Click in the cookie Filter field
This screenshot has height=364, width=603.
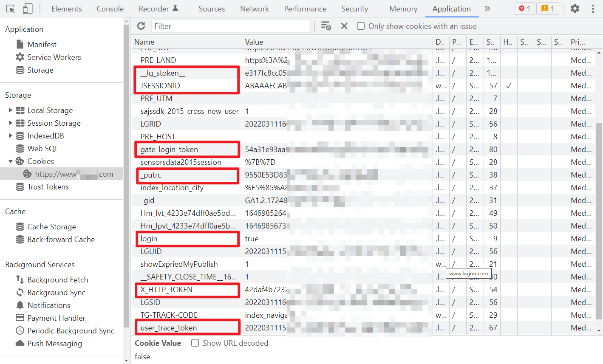231,26
